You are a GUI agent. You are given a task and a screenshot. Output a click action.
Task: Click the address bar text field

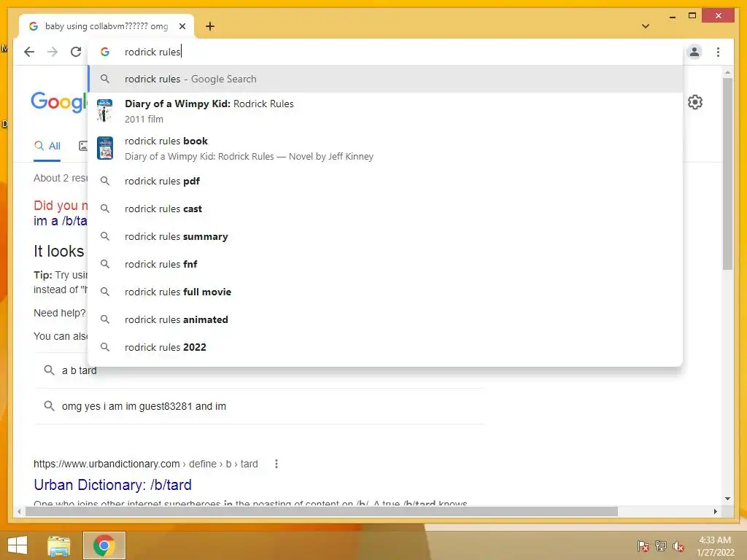[x=385, y=52]
